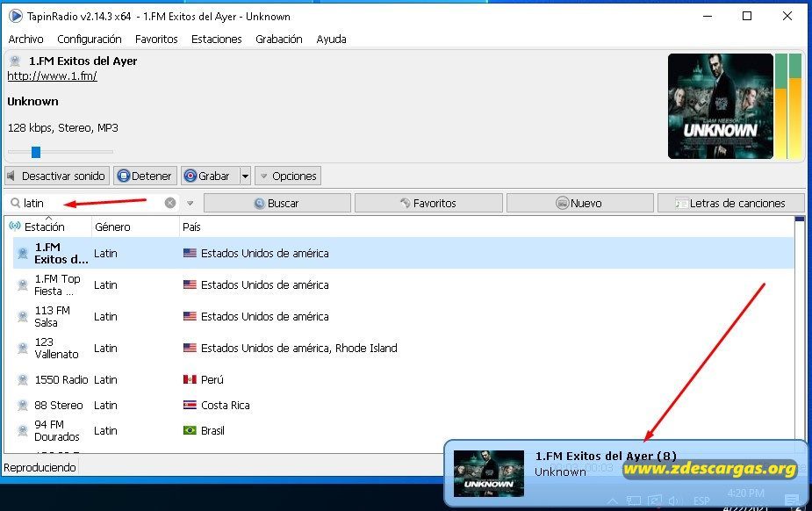Adjust the volume slider handle

tap(36, 152)
